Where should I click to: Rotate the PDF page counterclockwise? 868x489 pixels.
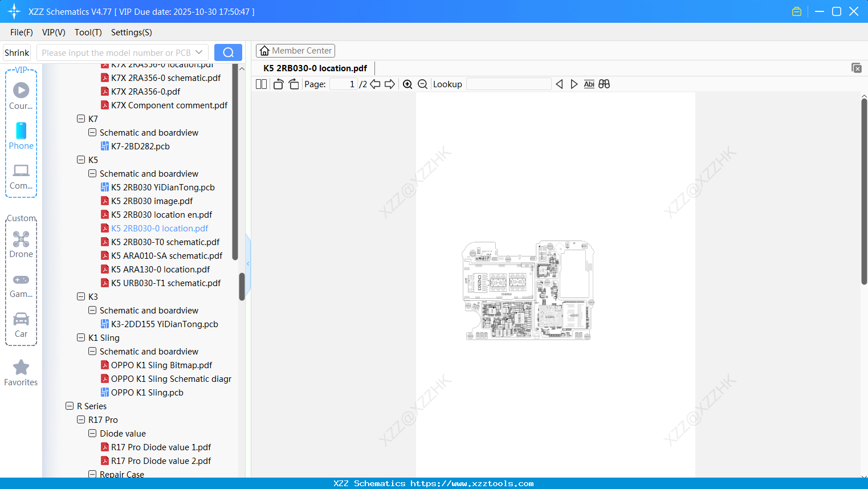pyautogui.click(x=278, y=84)
